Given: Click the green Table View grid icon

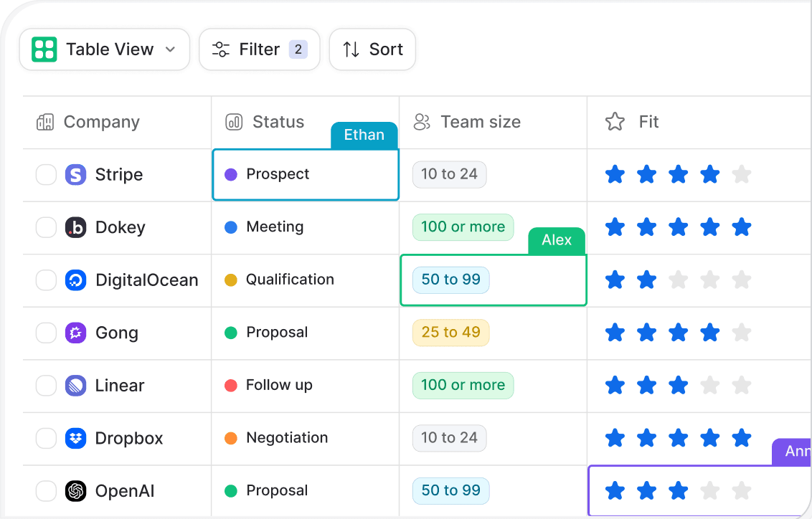Looking at the screenshot, I should click(44, 49).
